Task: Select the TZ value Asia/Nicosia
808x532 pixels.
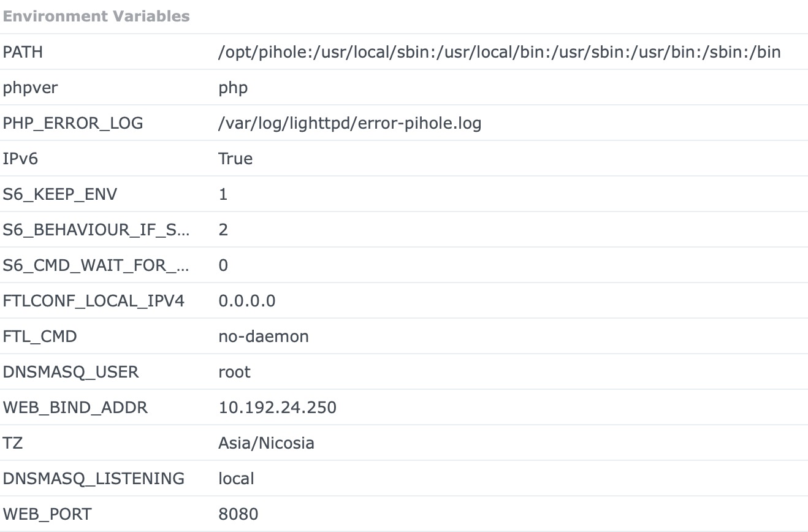Action: (x=266, y=443)
